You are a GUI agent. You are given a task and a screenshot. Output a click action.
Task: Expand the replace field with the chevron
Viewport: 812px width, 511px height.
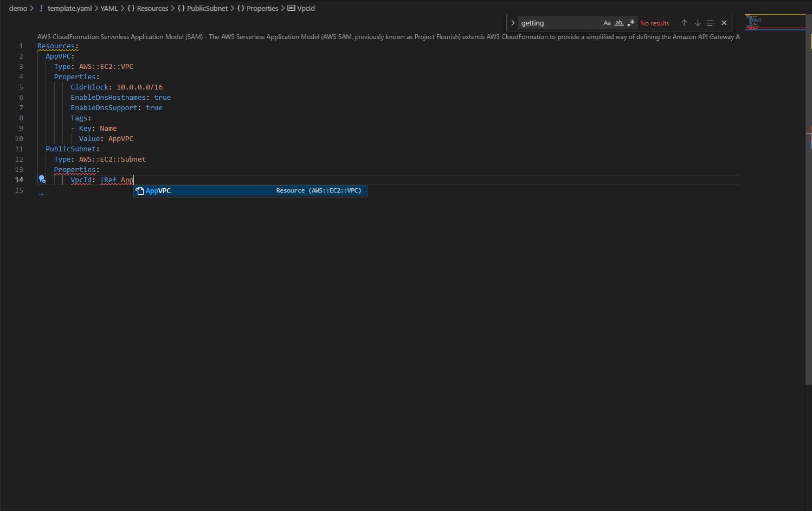[x=513, y=23]
